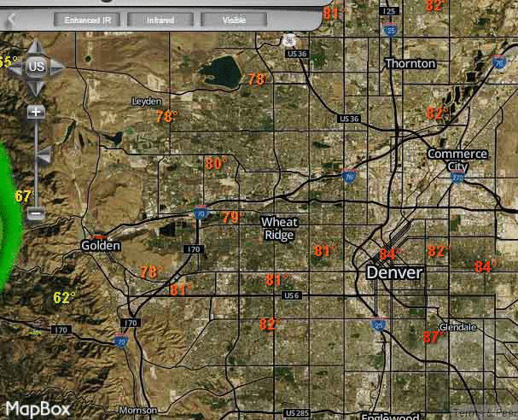This screenshot has height=420, width=518.
Task: Pan the map left with the west arrow
Action: click(x=15, y=66)
